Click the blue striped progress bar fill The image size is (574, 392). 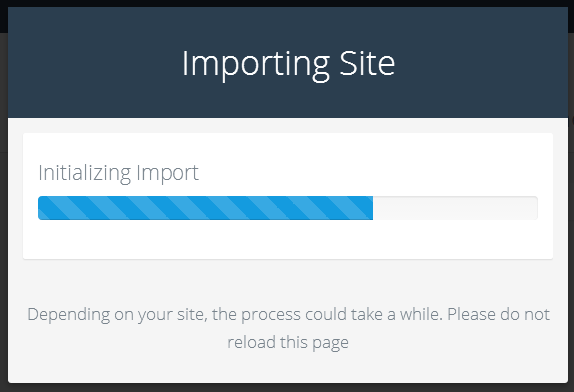[205, 208]
